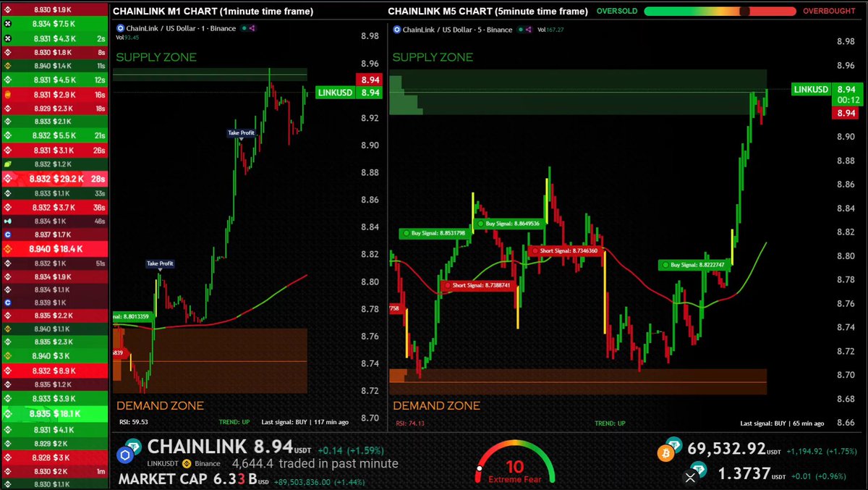Click the Bitcoin icon beside 69,532.92

coord(665,455)
